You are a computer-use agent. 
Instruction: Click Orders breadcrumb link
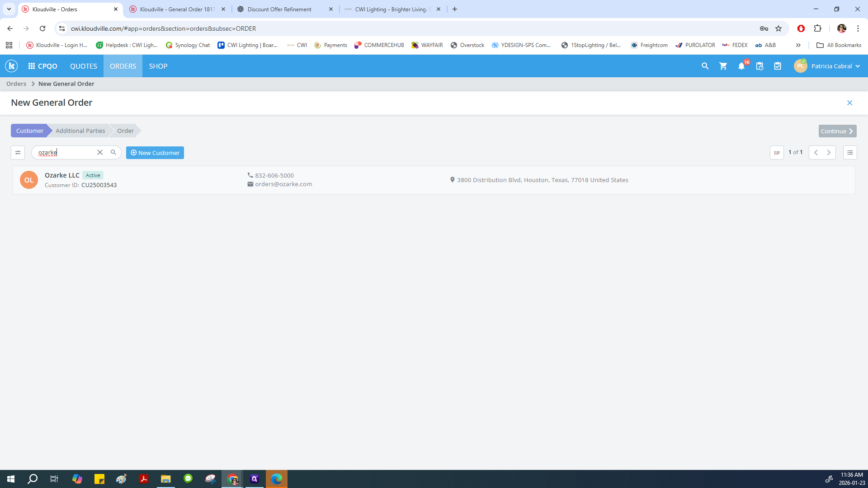16,84
